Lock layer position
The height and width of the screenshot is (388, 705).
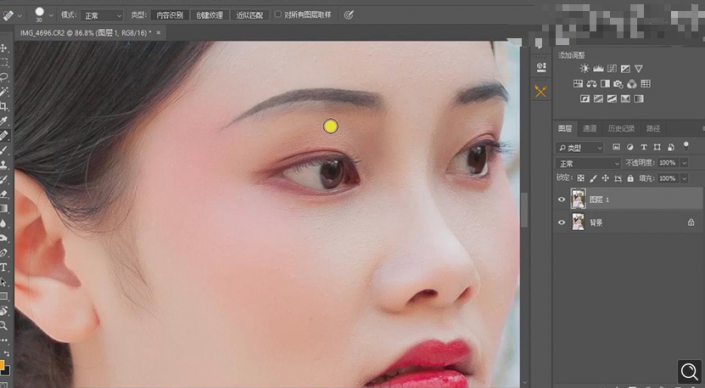[x=605, y=178]
